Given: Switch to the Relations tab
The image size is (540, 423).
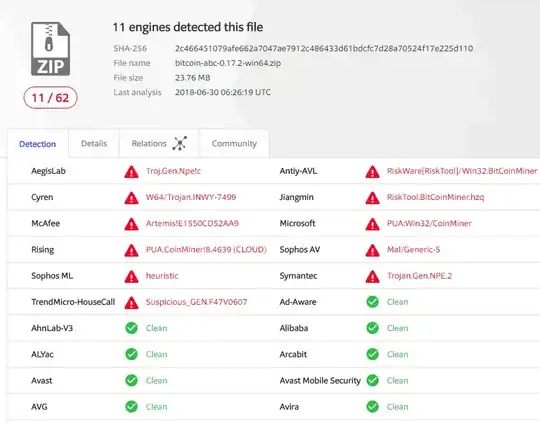Looking at the screenshot, I should (x=159, y=143).
